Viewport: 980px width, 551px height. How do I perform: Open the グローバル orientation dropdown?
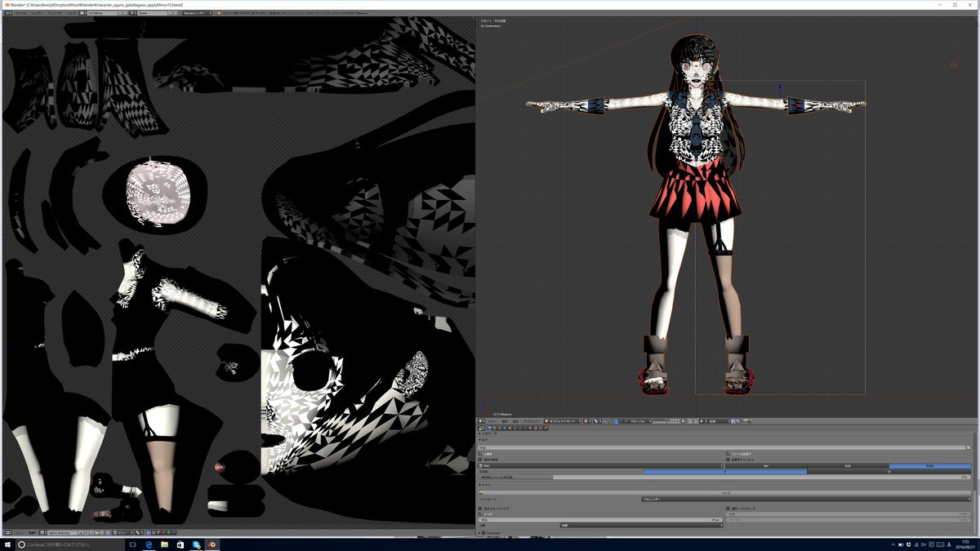tap(641, 421)
